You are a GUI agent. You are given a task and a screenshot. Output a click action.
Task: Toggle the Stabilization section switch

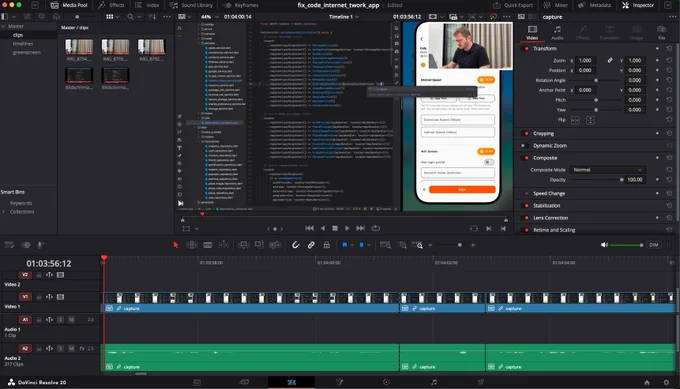point(526,206)
